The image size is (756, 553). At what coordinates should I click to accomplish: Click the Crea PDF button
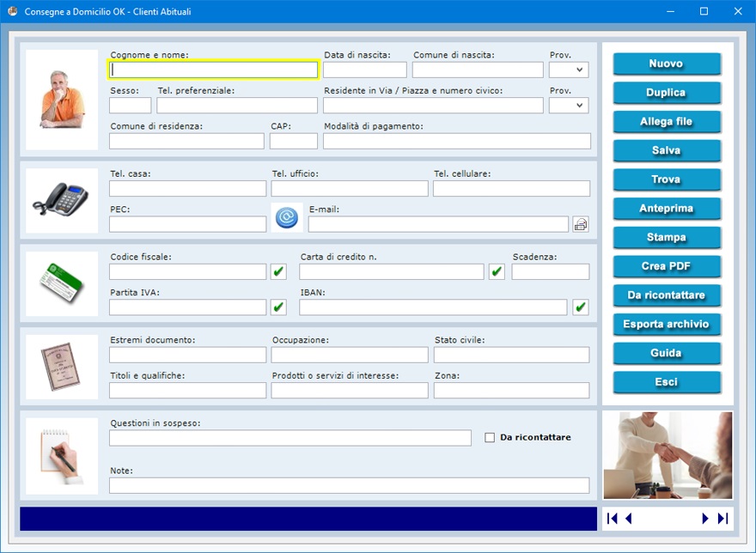pyautogui.click(x=667, y=266)
